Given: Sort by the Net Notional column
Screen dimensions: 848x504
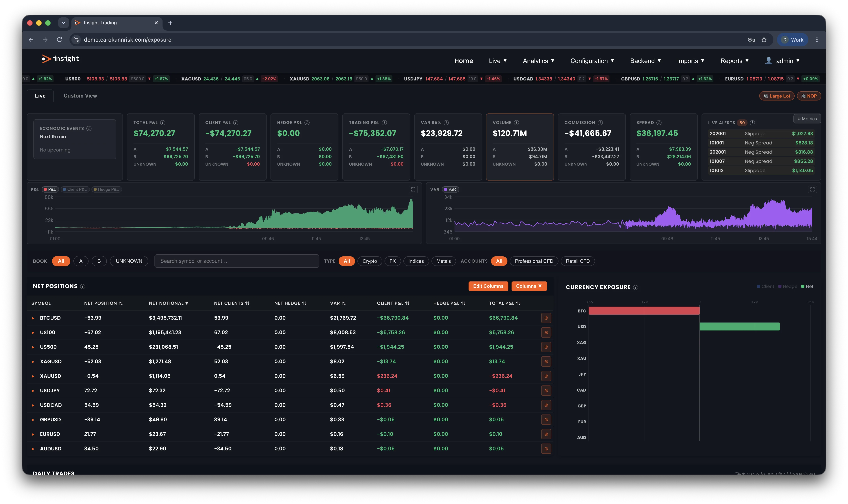Looking at the screenshot, I should (x=168, y=303).
